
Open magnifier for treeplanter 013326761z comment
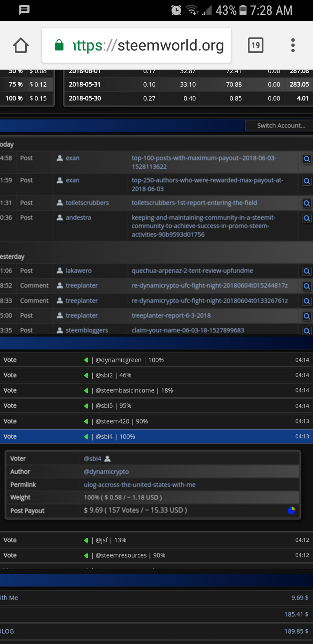[307, 301]
